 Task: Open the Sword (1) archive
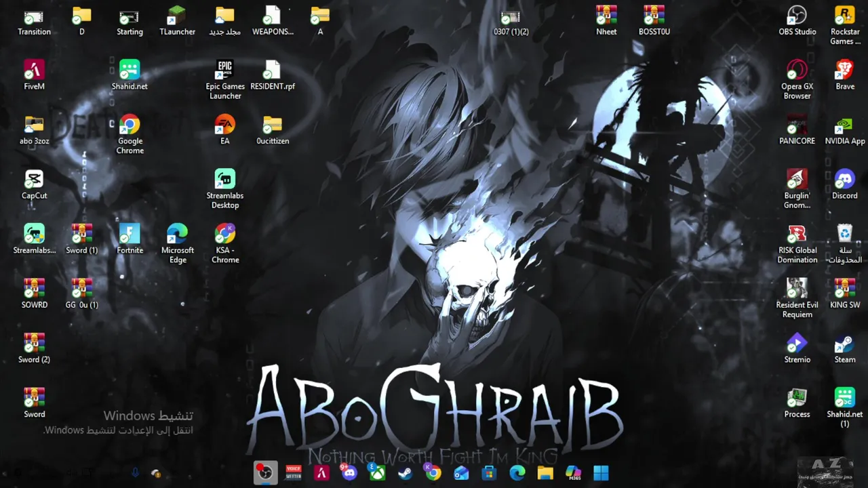click(81, 239)
